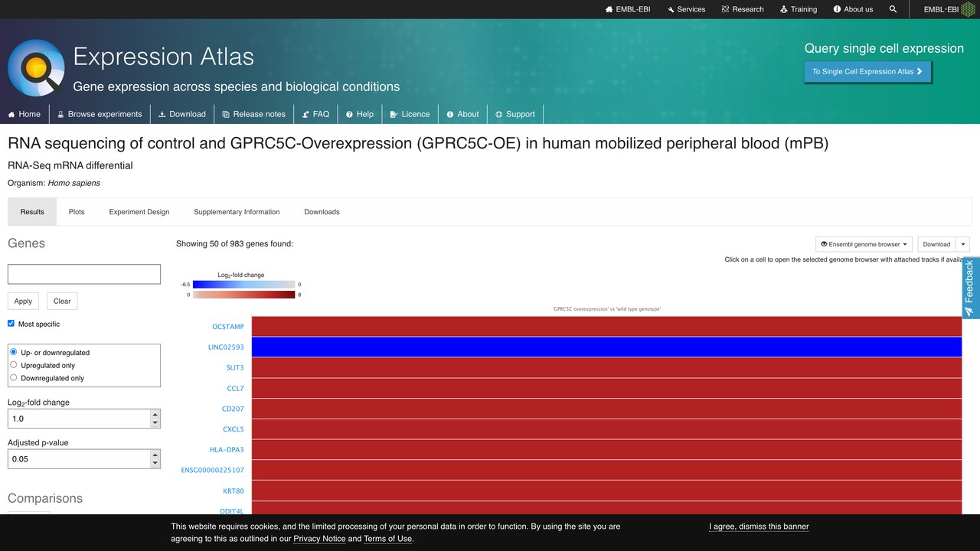Open the Downloads tab

tap(322, 212)
